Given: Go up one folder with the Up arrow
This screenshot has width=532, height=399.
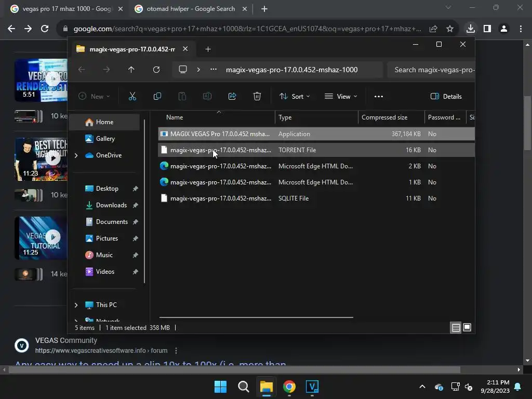Looking at the screenshot, I should click(131, 70).
